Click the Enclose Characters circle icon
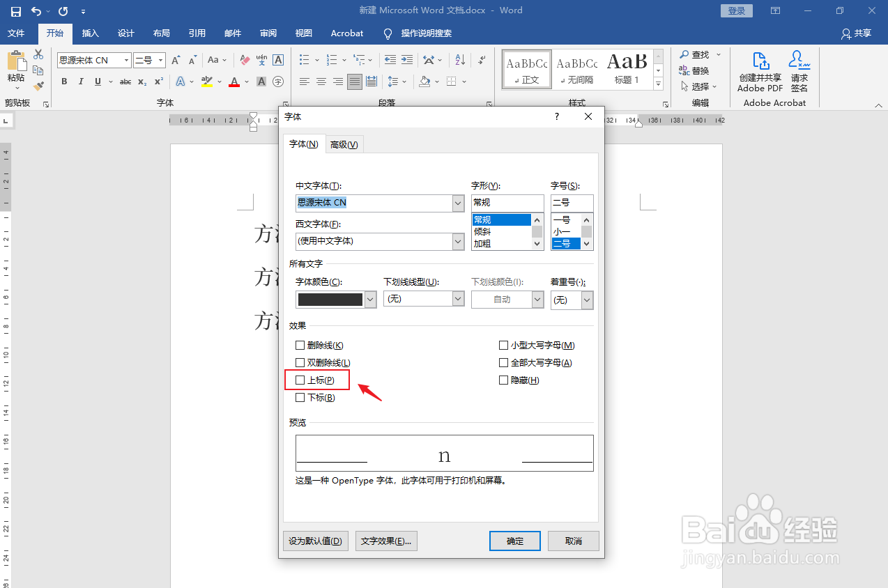Image resolution: width=888 pixels, height=588 pixels. (278, 82)
